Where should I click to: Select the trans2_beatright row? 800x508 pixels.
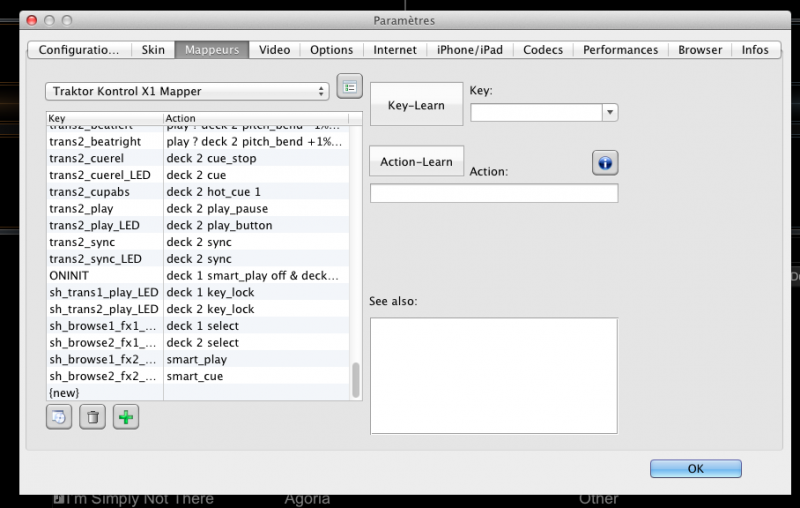tap(198, 141)
